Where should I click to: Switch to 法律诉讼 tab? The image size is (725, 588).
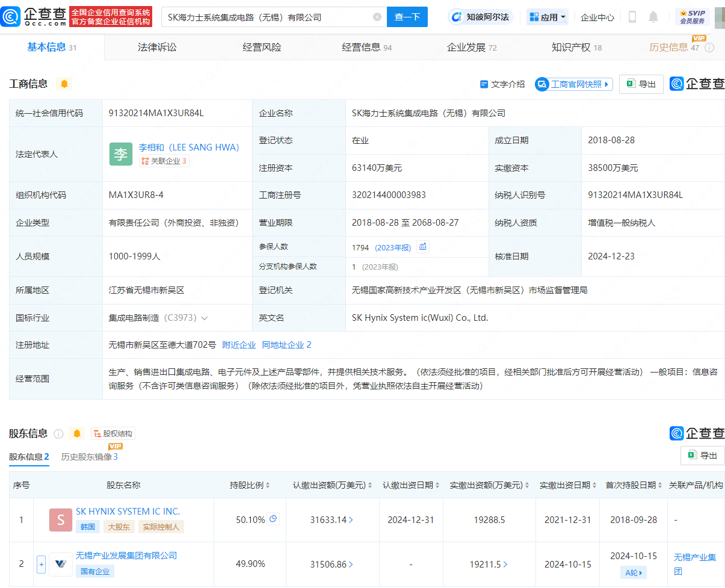157,48
